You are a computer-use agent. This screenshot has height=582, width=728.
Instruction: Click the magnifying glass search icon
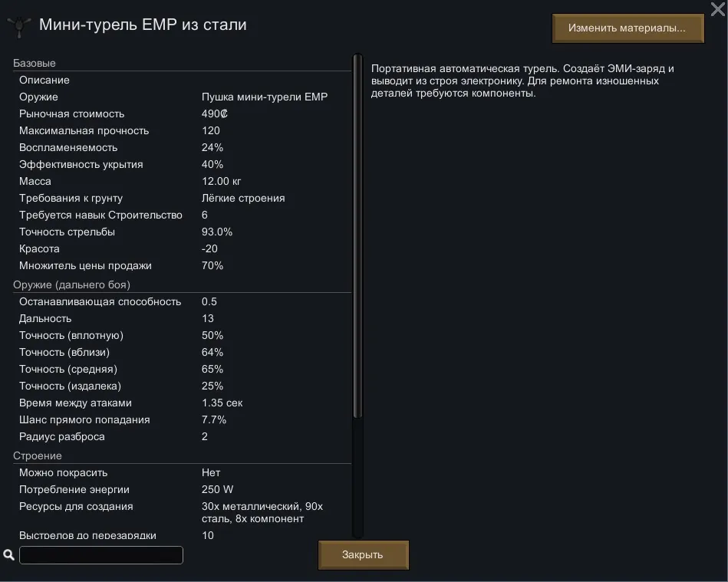tap(9, 554)
